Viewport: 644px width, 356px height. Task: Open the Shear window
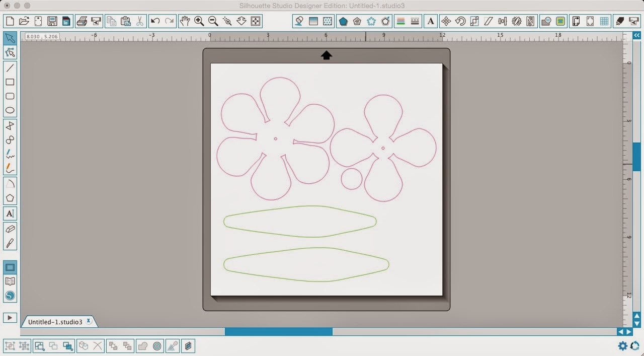[x=489, y=21]
